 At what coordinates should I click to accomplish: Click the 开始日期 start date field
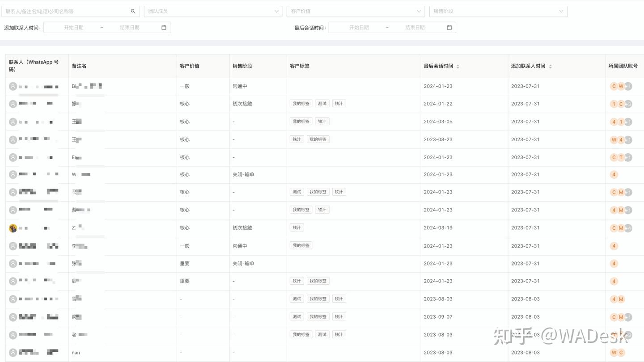pyautogui.click(x=74, y=27)
